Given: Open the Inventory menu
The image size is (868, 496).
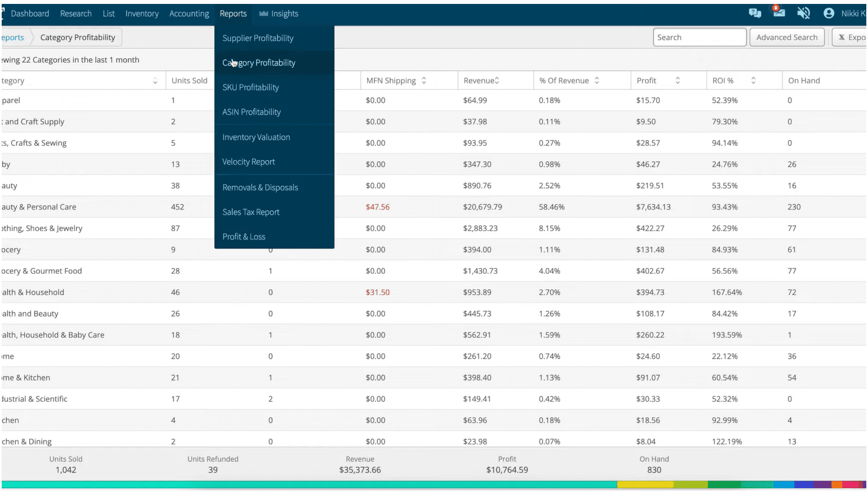Looking at the screenshot, I should tap(142, 13).
